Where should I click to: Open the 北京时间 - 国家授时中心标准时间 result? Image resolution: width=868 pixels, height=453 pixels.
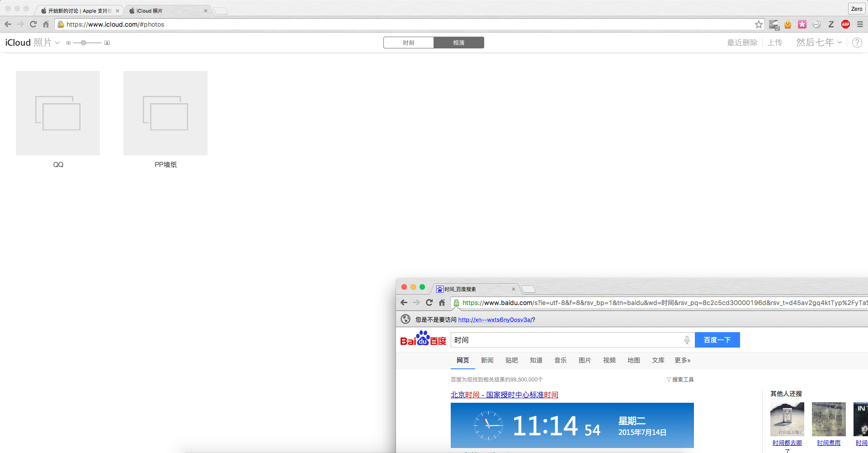[x=504, y=395]
